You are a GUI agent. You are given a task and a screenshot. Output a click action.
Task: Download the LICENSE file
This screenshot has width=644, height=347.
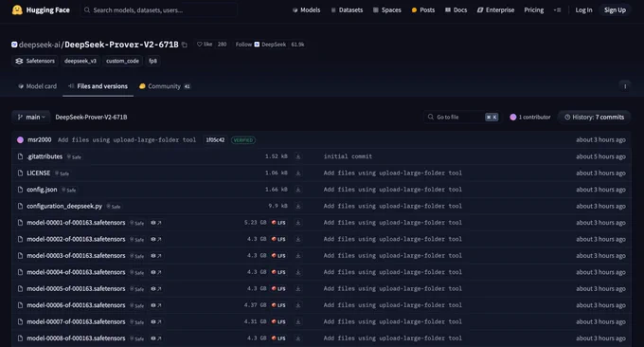298,173
